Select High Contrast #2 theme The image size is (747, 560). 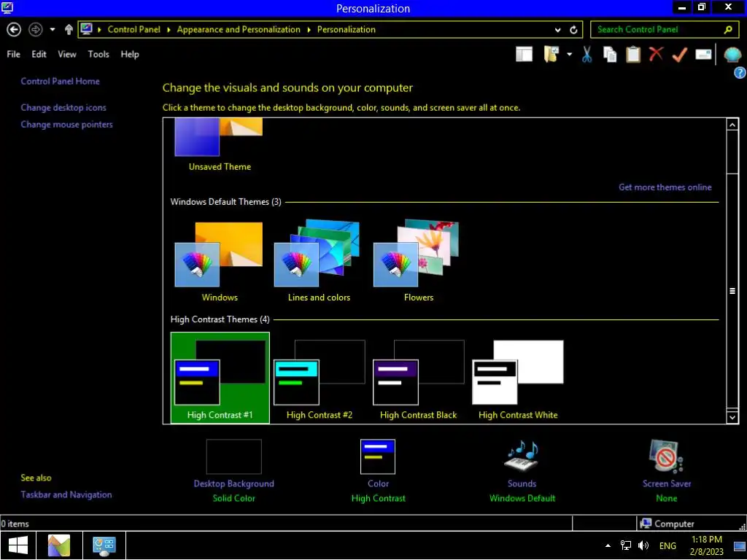point(320,378)
